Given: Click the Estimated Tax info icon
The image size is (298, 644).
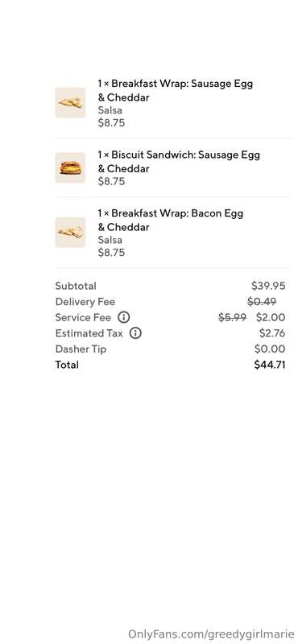Looking at the screenshot, I should click(135, 333).
